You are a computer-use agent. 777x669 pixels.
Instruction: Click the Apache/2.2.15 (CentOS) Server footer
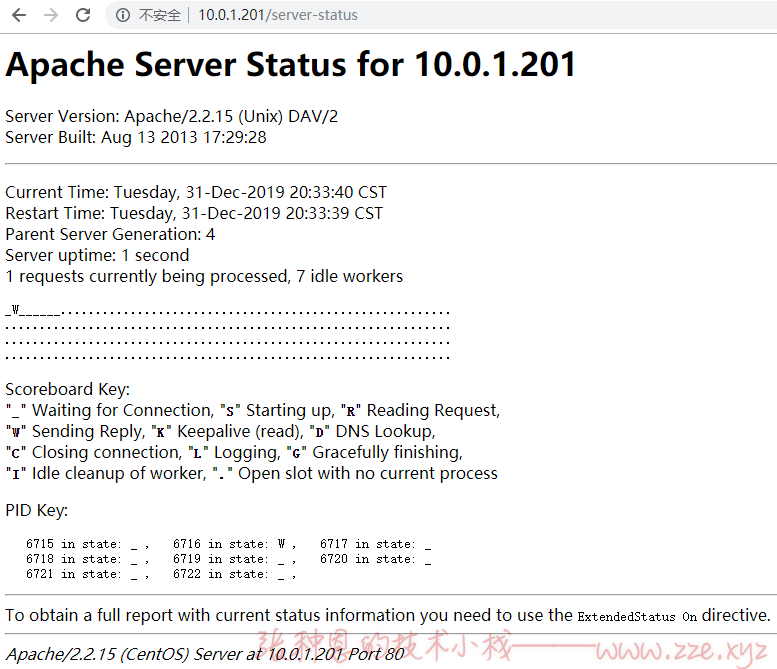click(205, 654)
